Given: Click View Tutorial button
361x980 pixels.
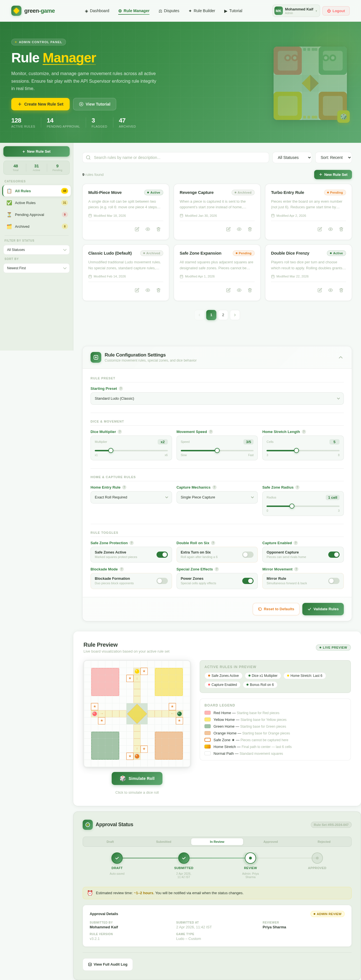Looking at the screenshot, I should [x=94, y=104].
